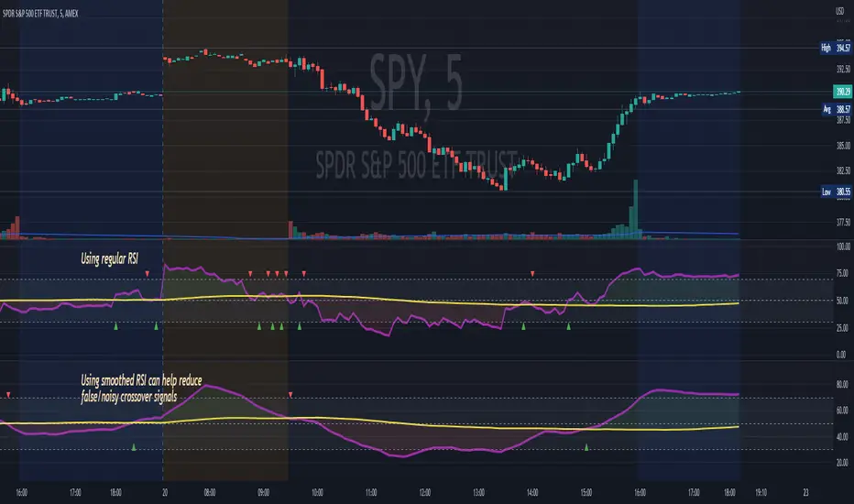Click the 20.00 level on smoothed RSI axis
The height and width of the screenshot is (504, 854).
[843, 463]
